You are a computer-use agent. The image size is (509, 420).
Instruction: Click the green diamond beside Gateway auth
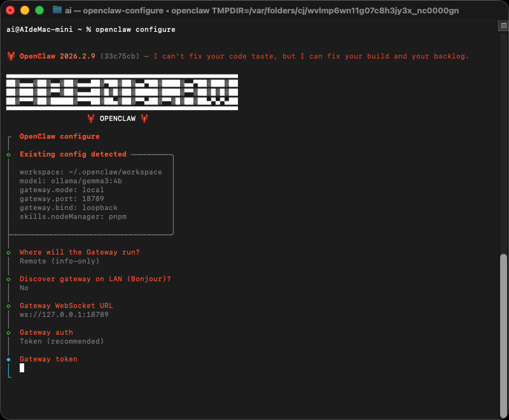coord(8,333)
